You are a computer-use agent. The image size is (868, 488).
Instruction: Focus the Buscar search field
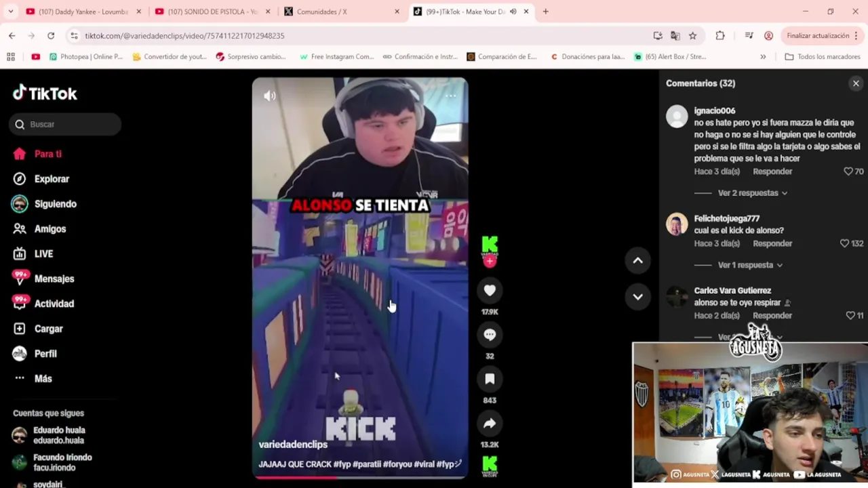65,124
